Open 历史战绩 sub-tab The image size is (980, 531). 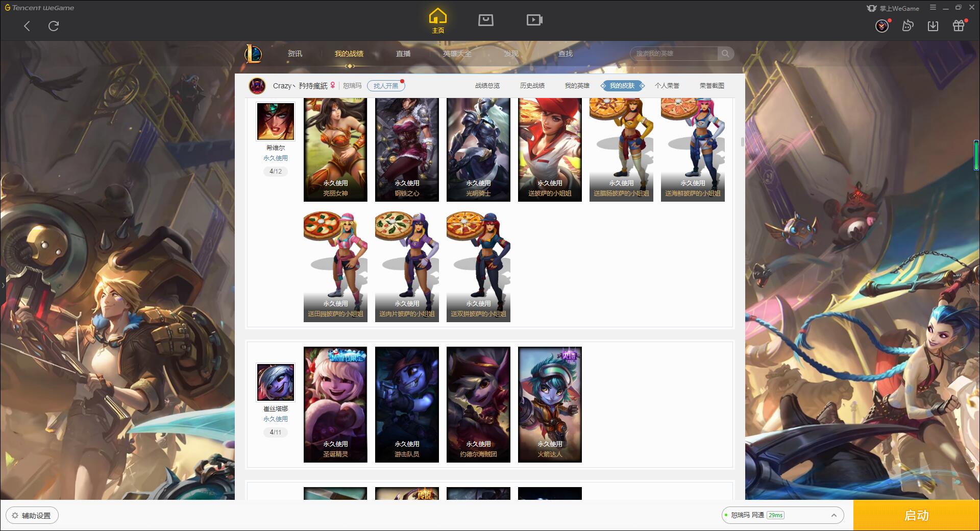(x=532, y=86)
